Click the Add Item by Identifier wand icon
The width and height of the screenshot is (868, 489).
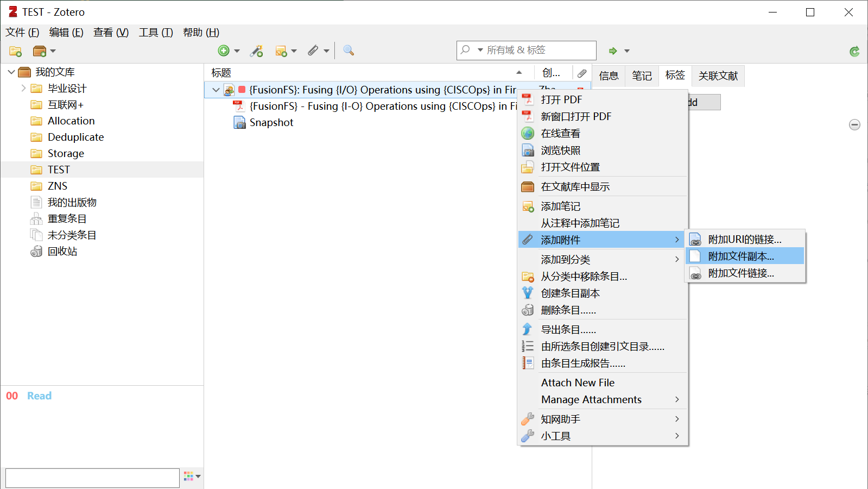[256, 51]
